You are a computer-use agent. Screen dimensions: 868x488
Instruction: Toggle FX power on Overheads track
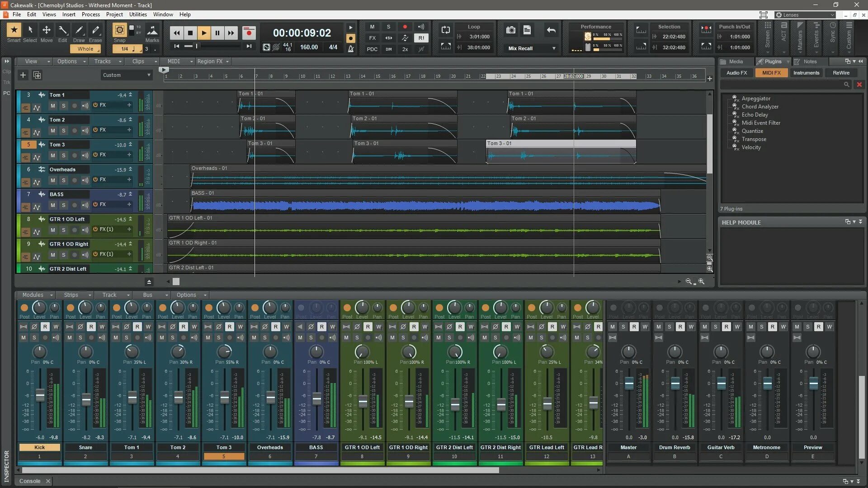coord(95,180)
